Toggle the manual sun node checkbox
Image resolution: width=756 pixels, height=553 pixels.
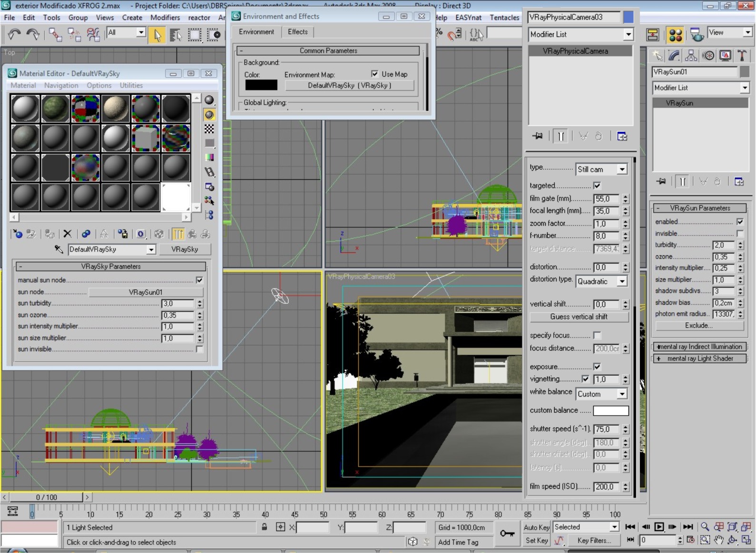[199, 280]
